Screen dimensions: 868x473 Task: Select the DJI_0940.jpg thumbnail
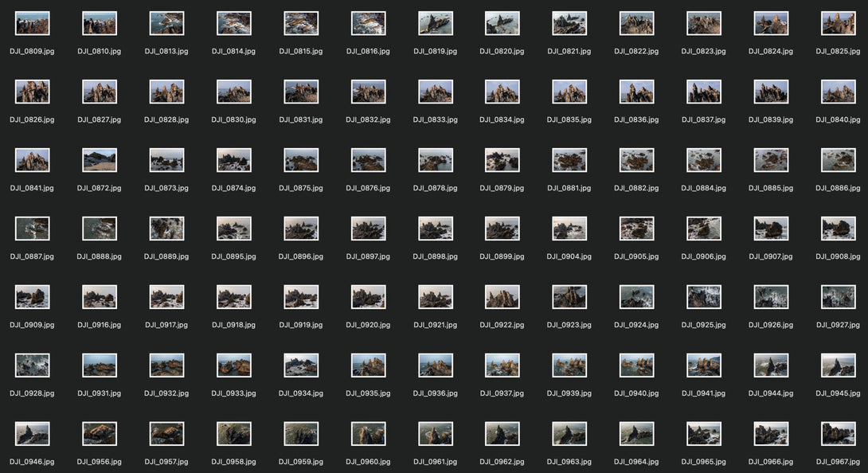[x=636, y=365]
